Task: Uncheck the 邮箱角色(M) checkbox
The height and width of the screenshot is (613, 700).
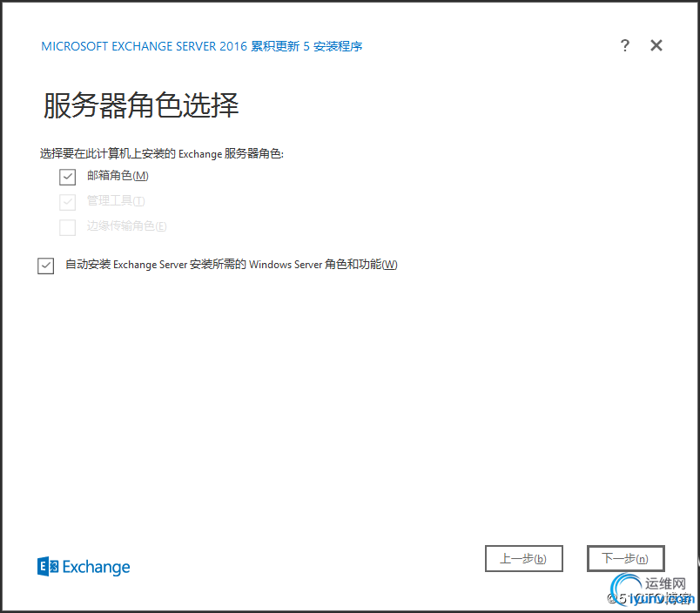Action: pos(67,177)
